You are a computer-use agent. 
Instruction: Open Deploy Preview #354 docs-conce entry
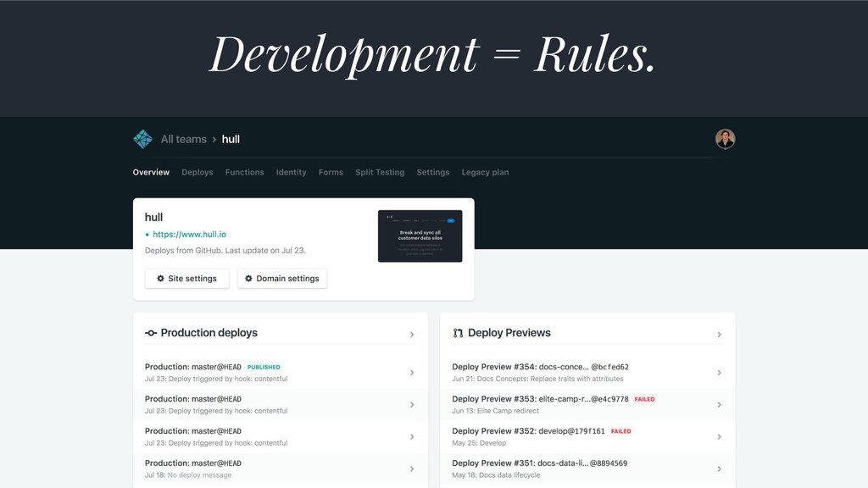tap(587, 373)
